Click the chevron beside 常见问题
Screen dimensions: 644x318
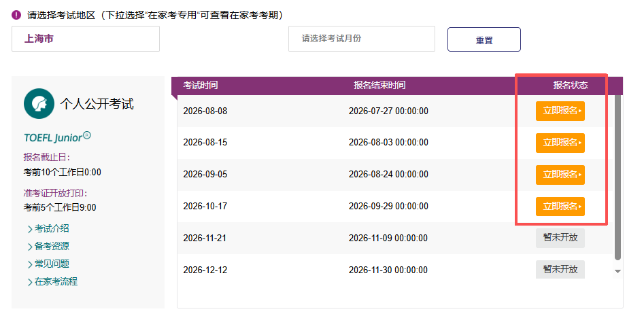click(x=29, y=264)
